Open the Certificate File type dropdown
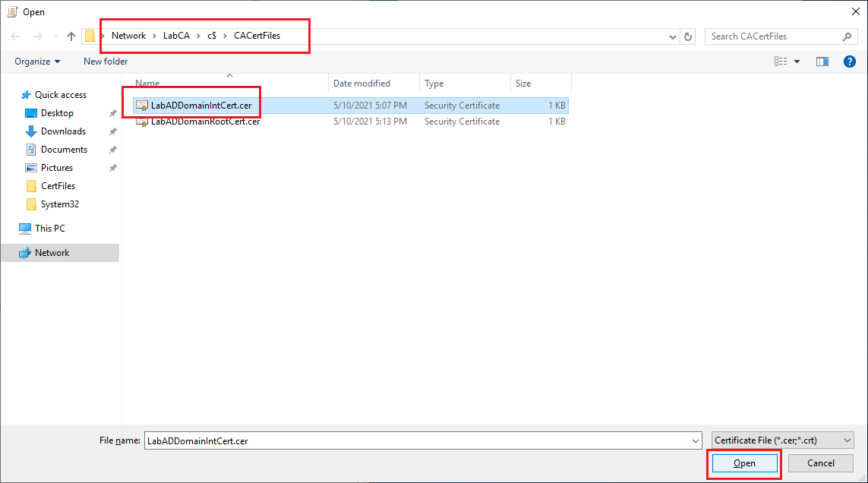868x483 pixels. [x=782, y=440]
